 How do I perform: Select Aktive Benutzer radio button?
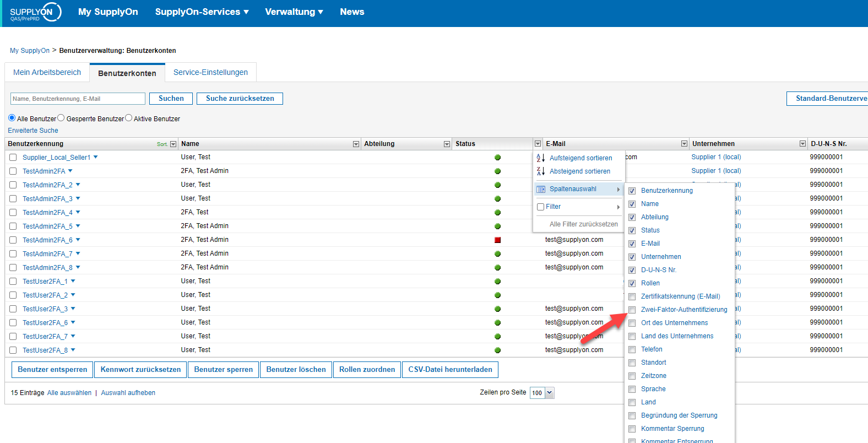pyautogui.click(x=128, y=118)
